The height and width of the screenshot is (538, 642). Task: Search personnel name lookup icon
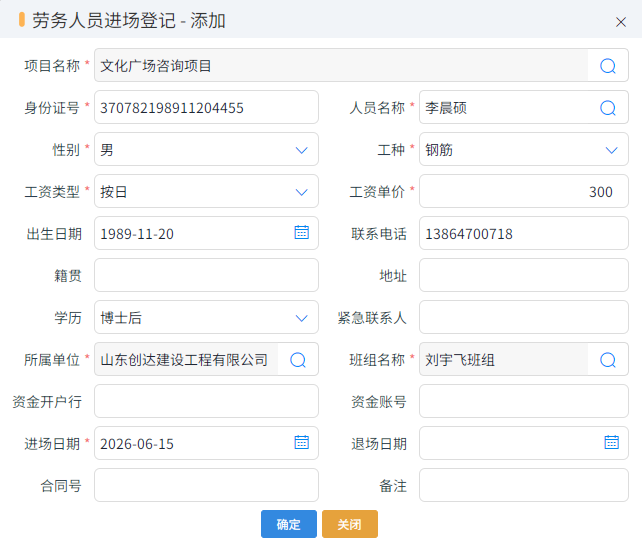tap(608, 108)
